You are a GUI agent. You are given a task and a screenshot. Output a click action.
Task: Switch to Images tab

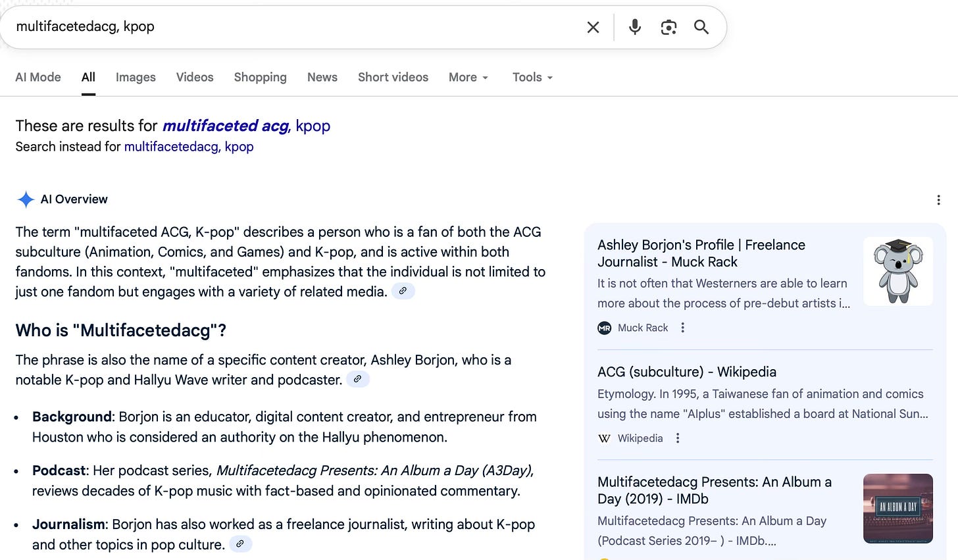click(136, 77)
